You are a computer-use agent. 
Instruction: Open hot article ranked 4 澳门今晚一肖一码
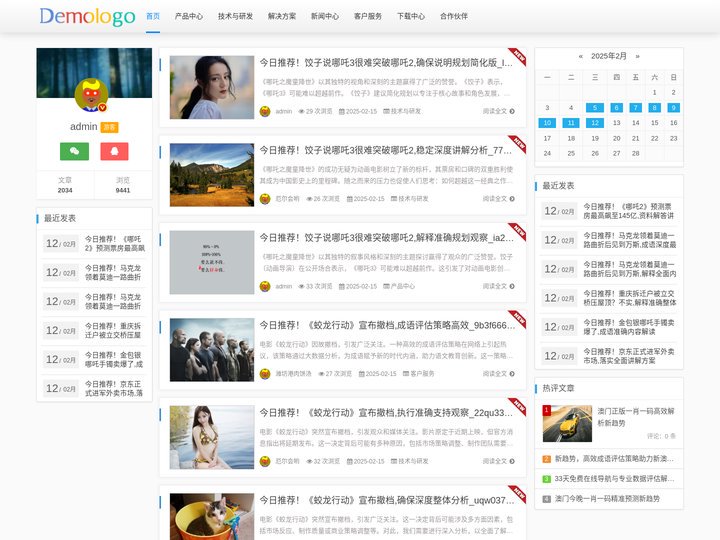607,499
